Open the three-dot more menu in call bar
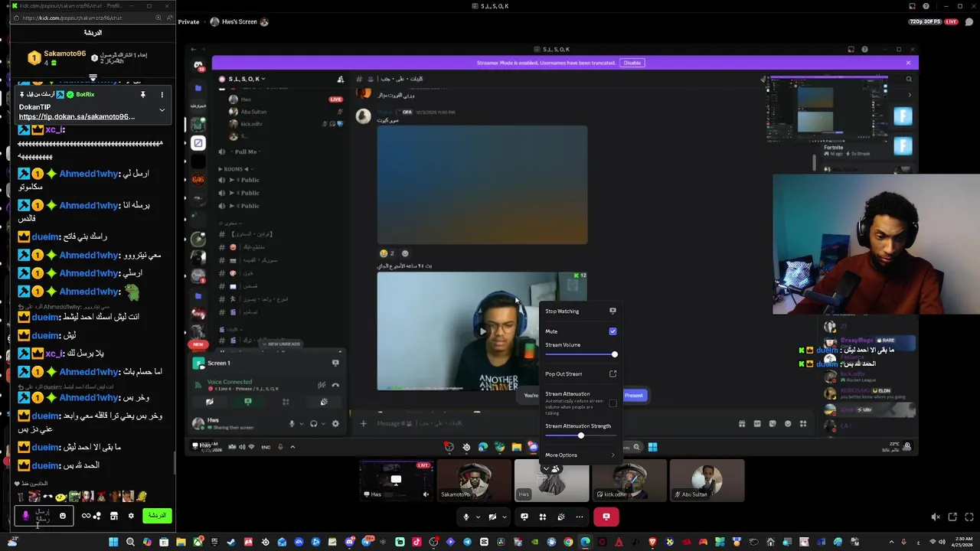 (580, 517)
